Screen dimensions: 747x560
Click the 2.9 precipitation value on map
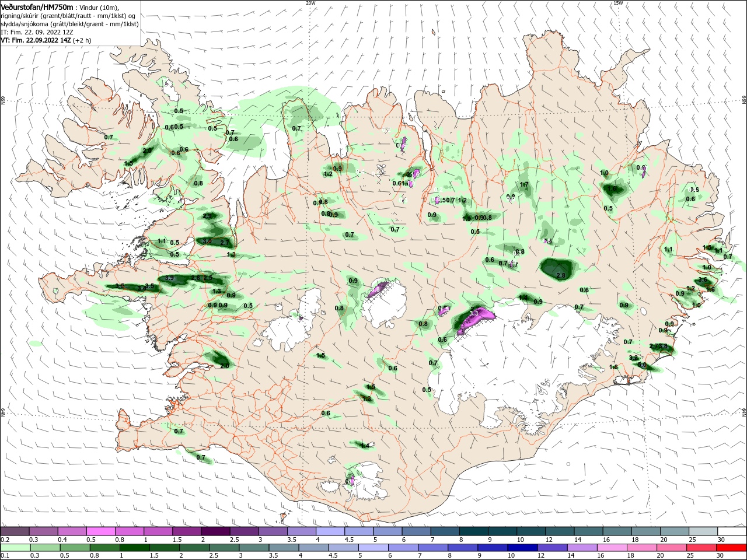pos(207,216)
